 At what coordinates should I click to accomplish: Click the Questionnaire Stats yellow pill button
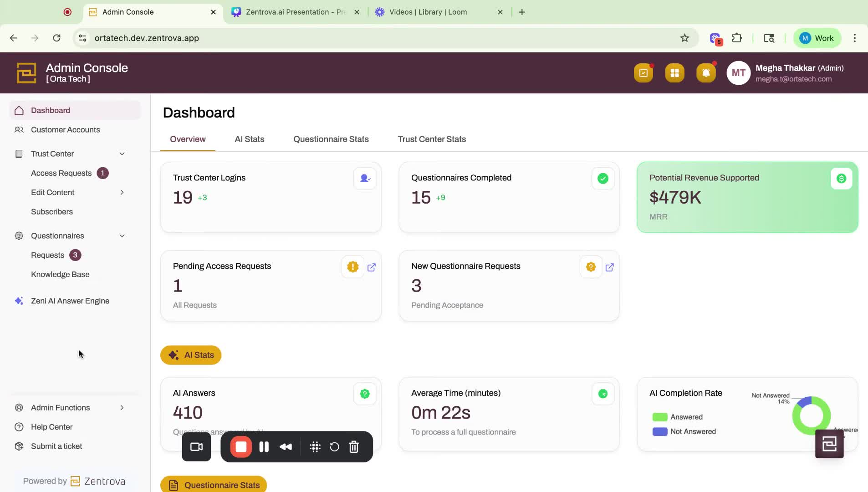pyautogui.click(x=214, y=485)
